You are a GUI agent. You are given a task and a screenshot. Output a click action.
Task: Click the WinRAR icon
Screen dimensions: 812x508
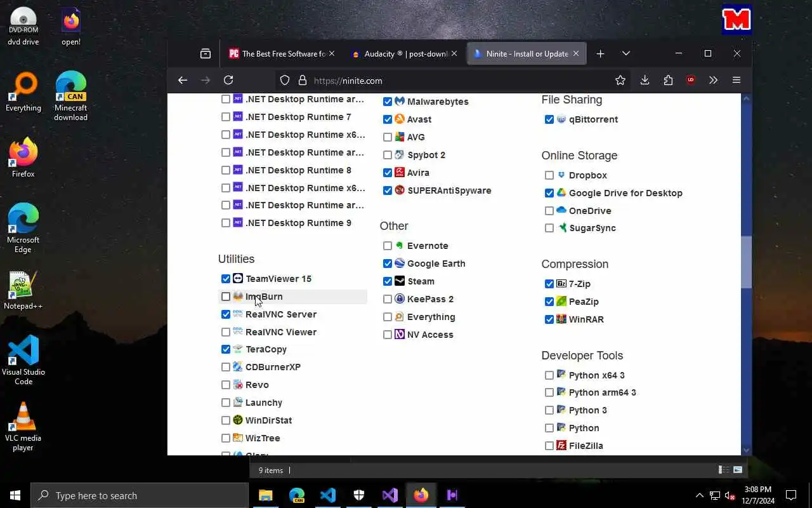point(561,319)
